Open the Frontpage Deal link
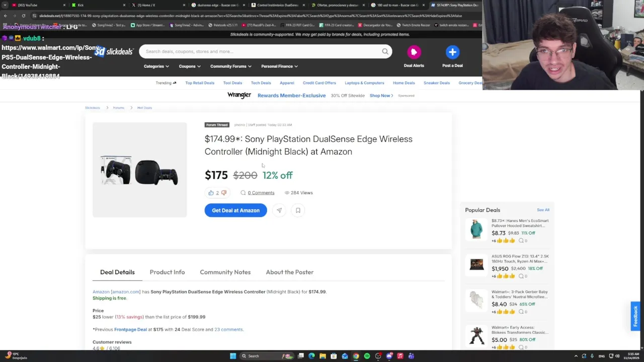Screen dimensions: 644x362 coord(130,329)
